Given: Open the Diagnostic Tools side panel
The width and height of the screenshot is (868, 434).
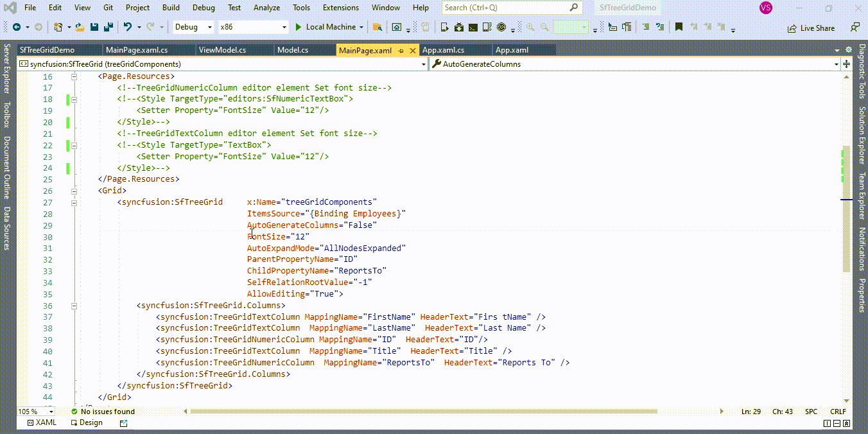Looking at the screenshot, I should click(862, 73).
